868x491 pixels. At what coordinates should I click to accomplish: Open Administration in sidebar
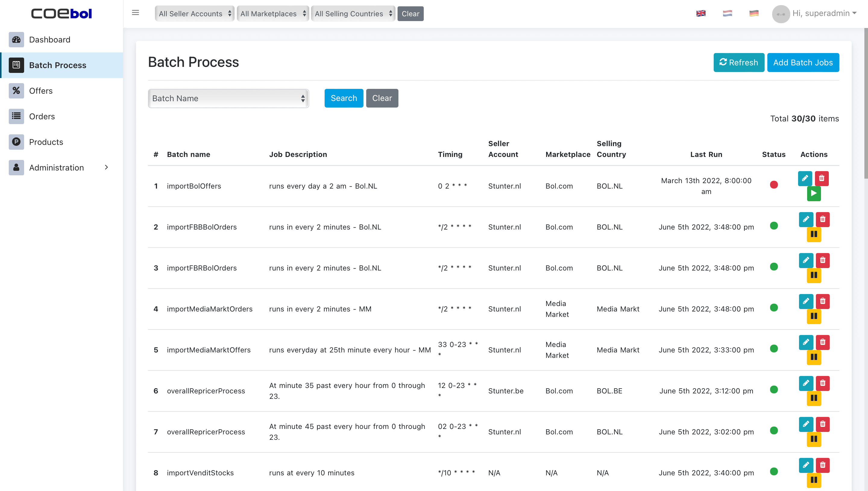(62, 167)
